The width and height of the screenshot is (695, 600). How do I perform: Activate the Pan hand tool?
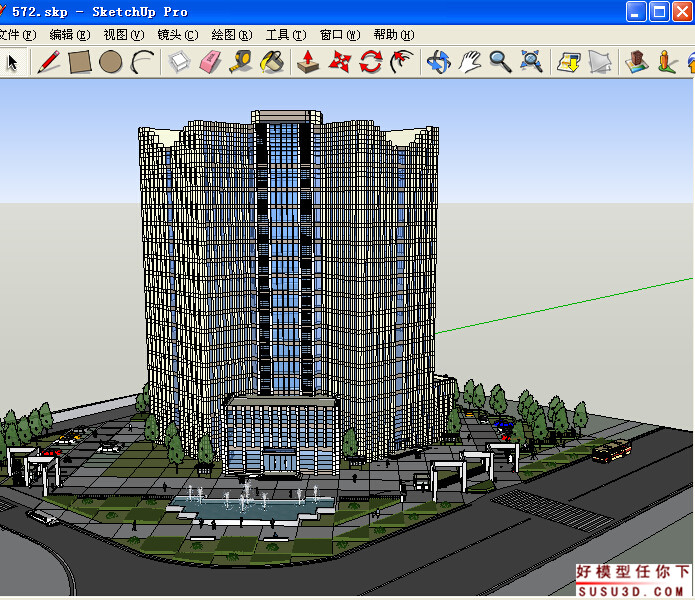[x=470, y=62]
